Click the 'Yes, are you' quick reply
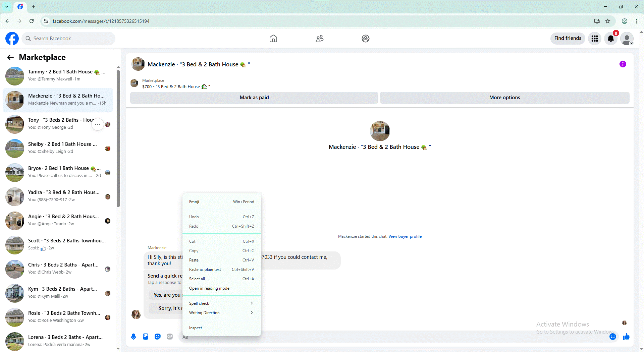Image resolution: width=644 pixels, height=352 pixels. point(166,295)
